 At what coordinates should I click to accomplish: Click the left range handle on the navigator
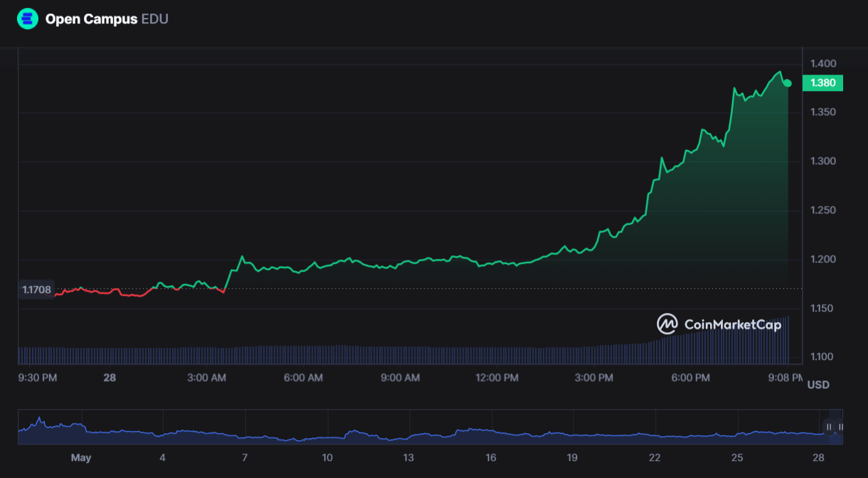829,427
